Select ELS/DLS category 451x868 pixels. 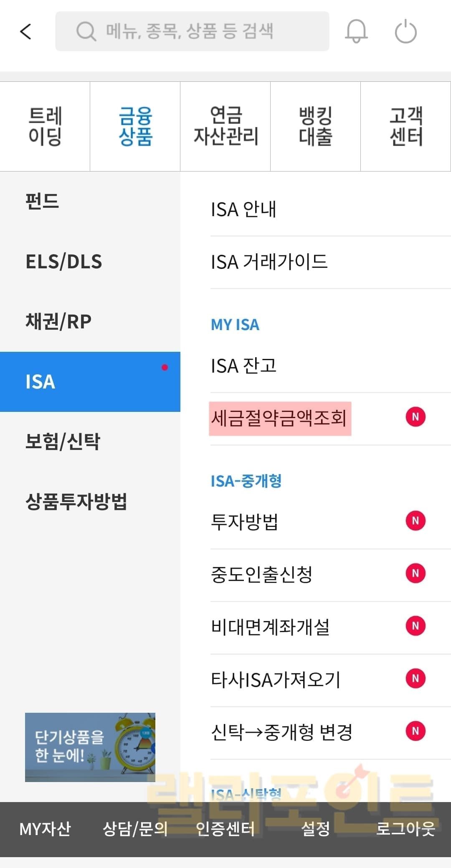(x=64, y=262)
